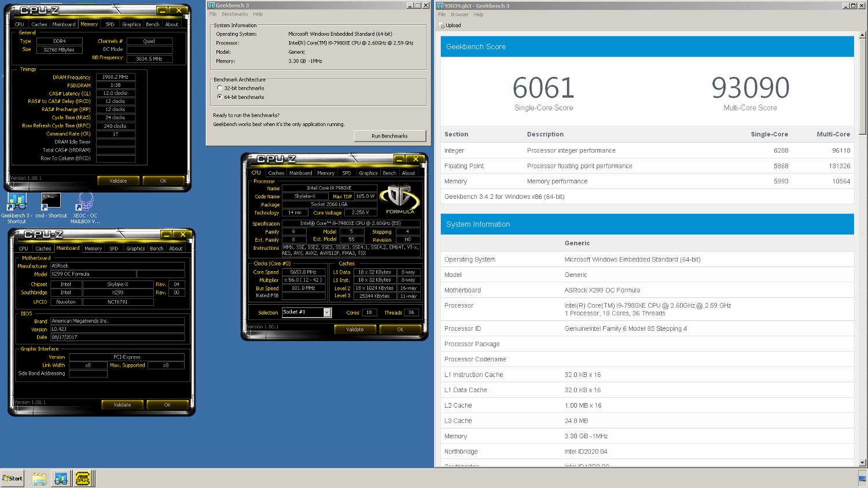
Task: Open File menu in 93039.gb3 window
Action: pos(442,14)
